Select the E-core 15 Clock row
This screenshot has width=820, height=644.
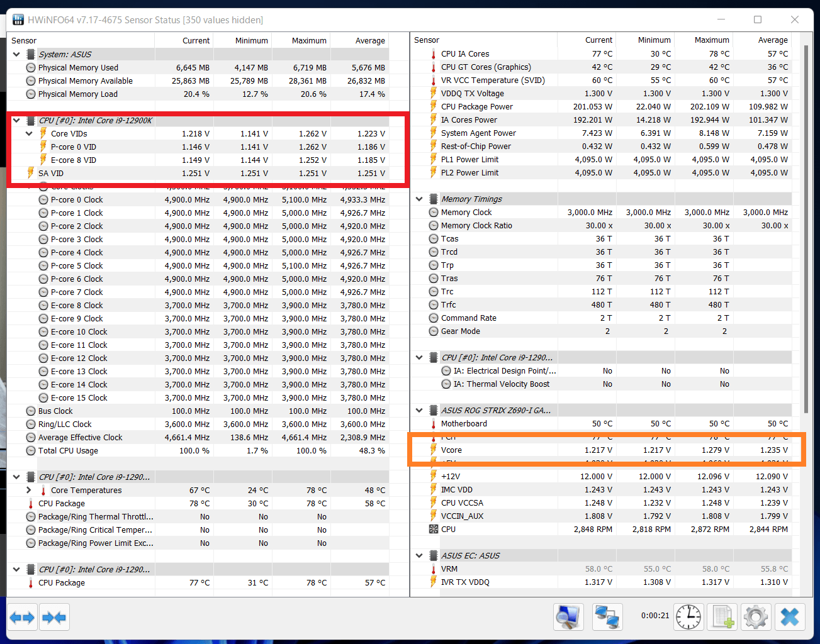pos(198,397)
